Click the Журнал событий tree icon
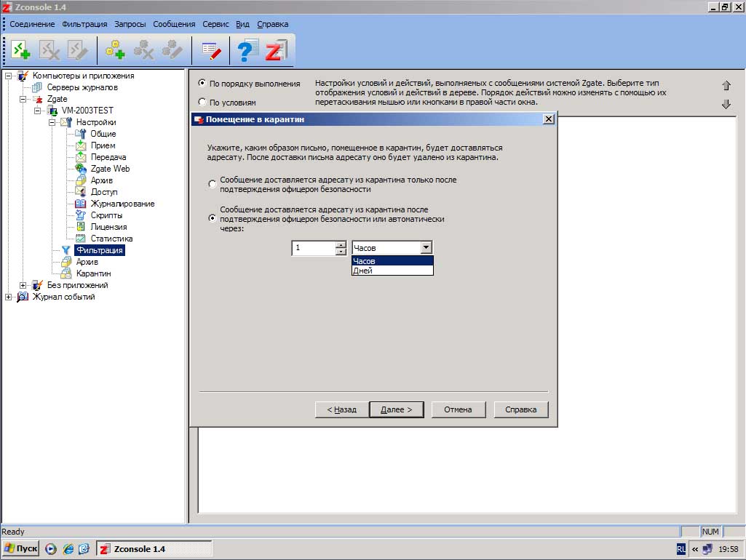Image resolution: width=746 pixels, height=560 pixels. [23, 297]
